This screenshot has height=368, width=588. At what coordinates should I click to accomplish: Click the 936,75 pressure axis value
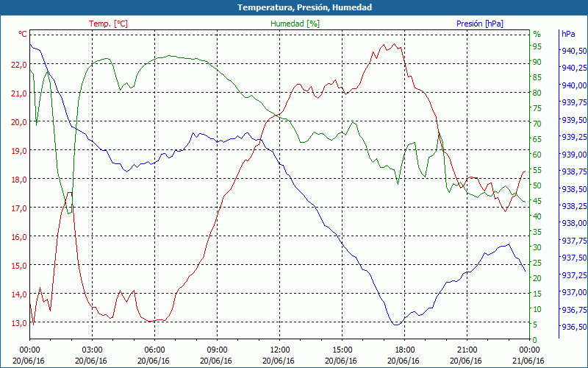coord(575,309)
